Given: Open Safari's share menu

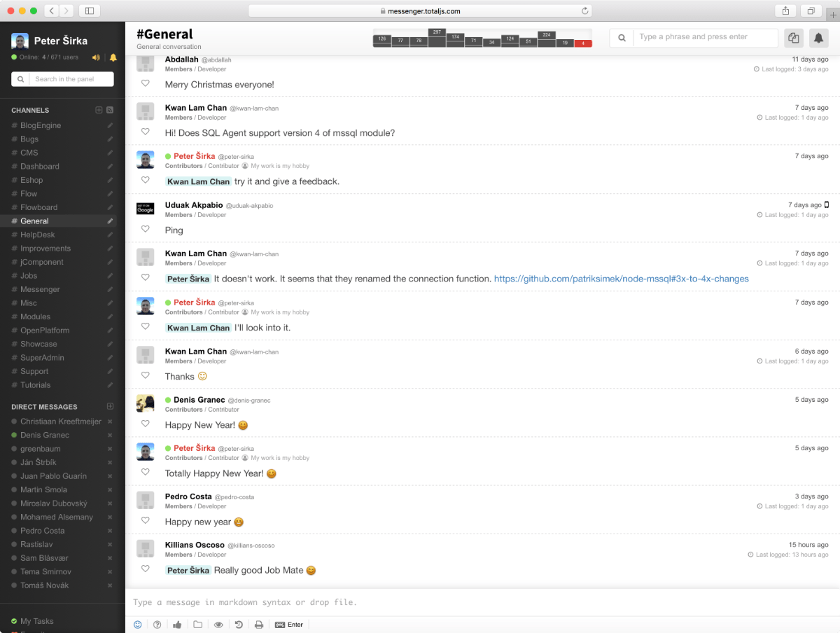Looking at the screenshot, I should tap(785, 11).
